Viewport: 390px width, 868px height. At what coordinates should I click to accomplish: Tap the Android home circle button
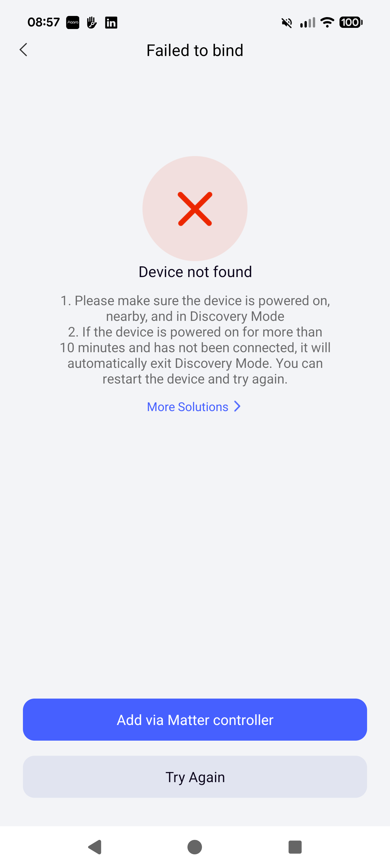[x=195, y=847]
